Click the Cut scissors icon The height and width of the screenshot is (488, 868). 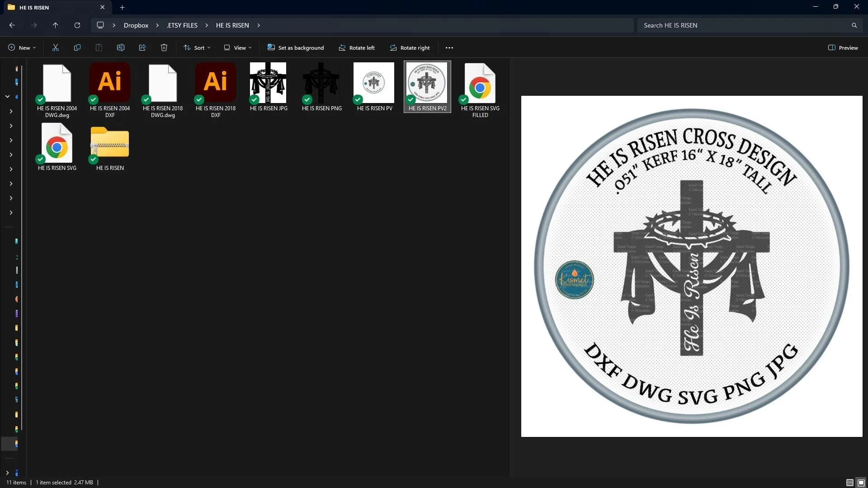56,47
